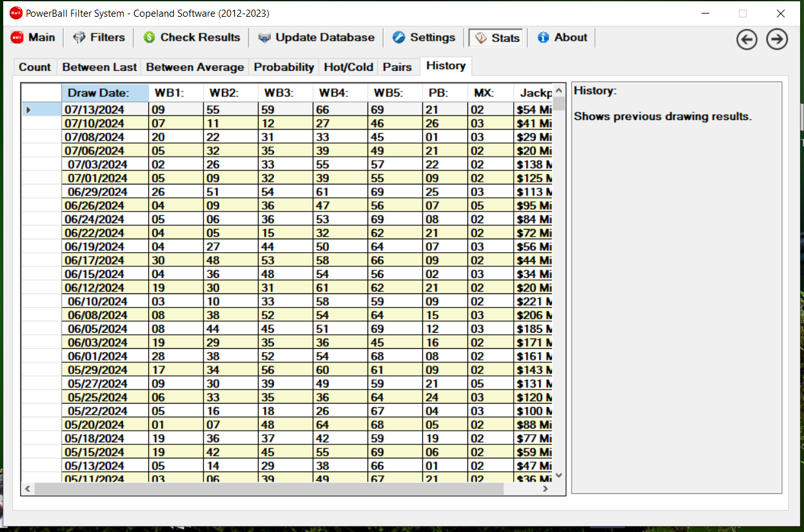Image resolution: width=804 pixels, height=532 pixels.
Task: Select the $206 jackpot cell
Action: 533,315
